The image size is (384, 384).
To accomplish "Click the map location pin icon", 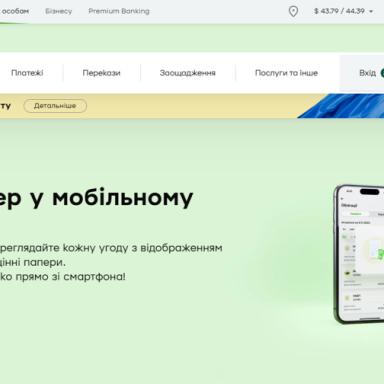I will tap(293, 11).
